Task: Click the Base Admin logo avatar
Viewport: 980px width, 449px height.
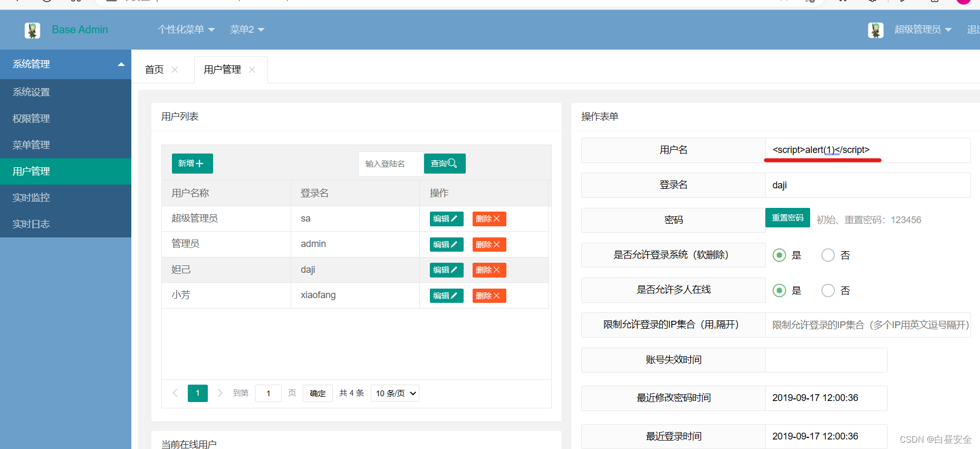Action: point(32,30)
